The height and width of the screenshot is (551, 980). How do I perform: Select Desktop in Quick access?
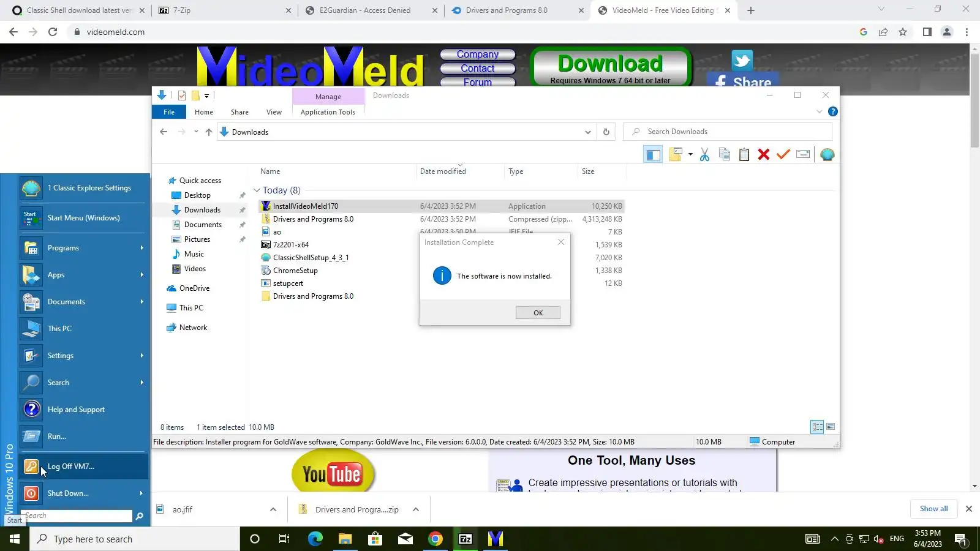click(197, 195)
